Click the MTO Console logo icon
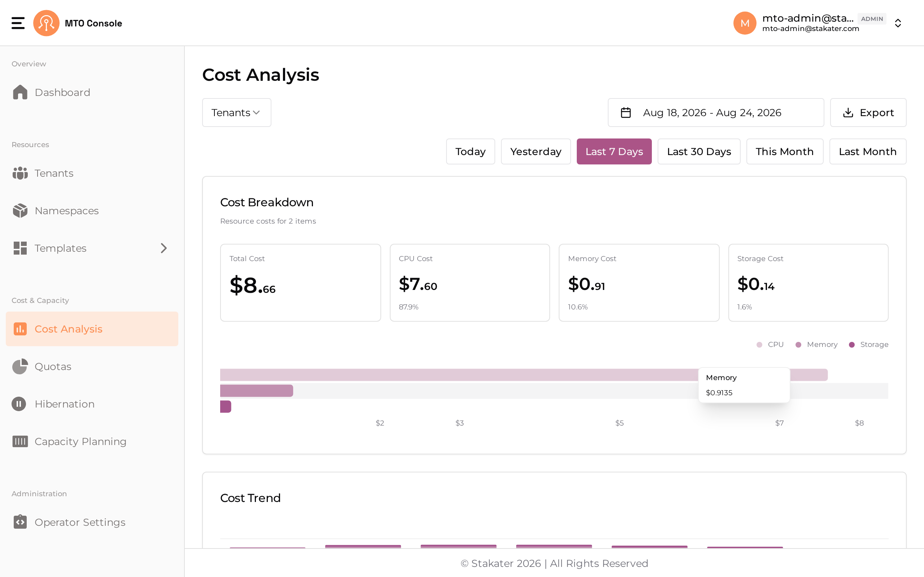Viewport: 924px width, 577px height. coord(46,23)
